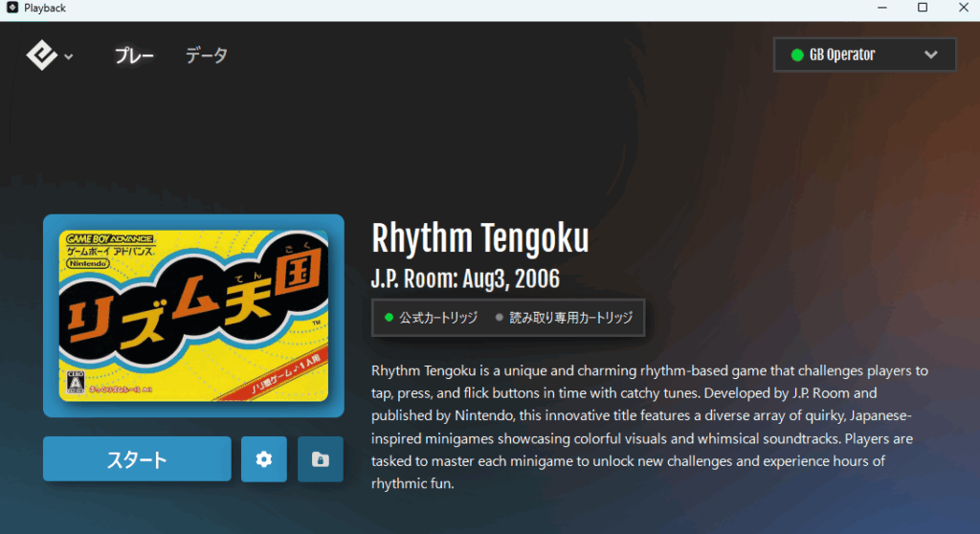Open game settings gear icon
The image size is (980, 534).
pos(264,459)
